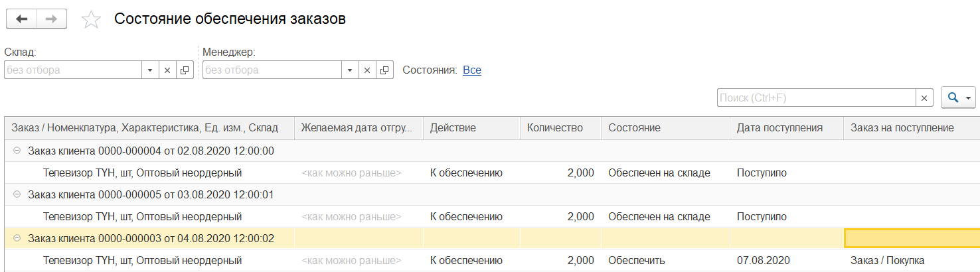
Task: Open the Склад selection dialog icon
Action: [185, 70]
